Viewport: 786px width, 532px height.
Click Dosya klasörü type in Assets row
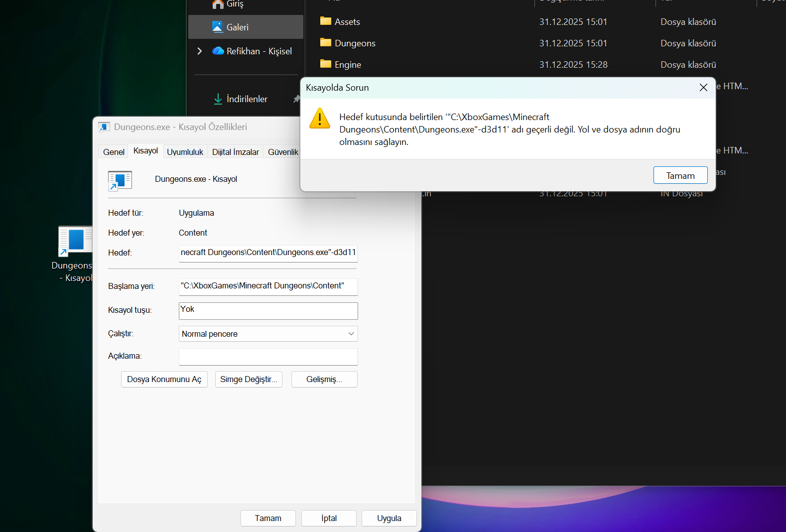[x=688, y=22]
